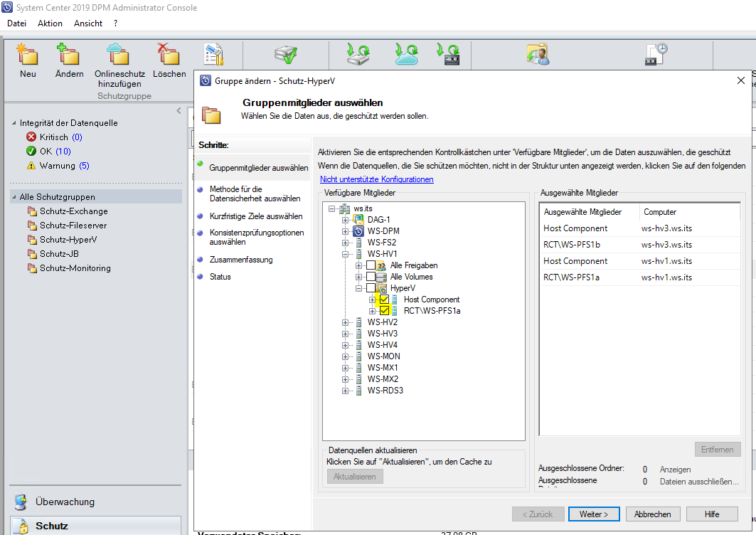Collapse the left navigation pane arrow

coord(179,110)
